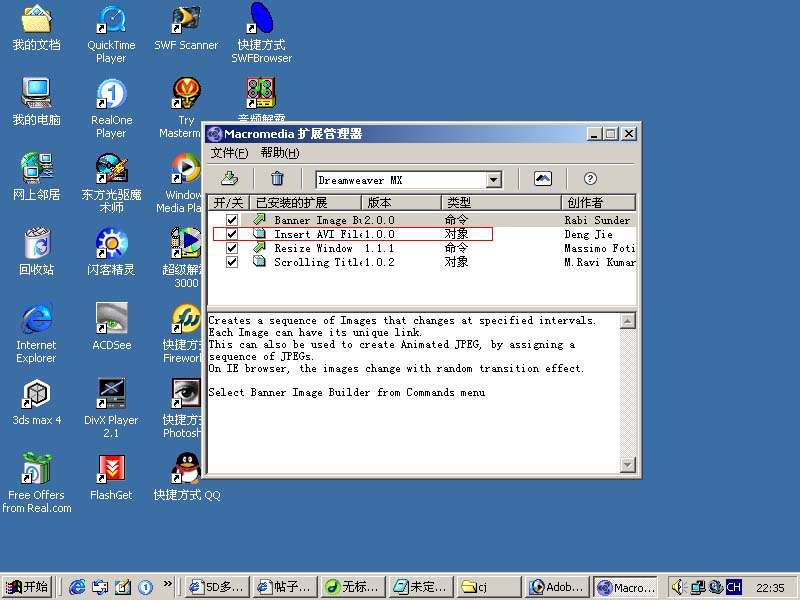Select the 网上邻居 desktop icon
This screenshot has width=800, height=600.
pos(36,177)
